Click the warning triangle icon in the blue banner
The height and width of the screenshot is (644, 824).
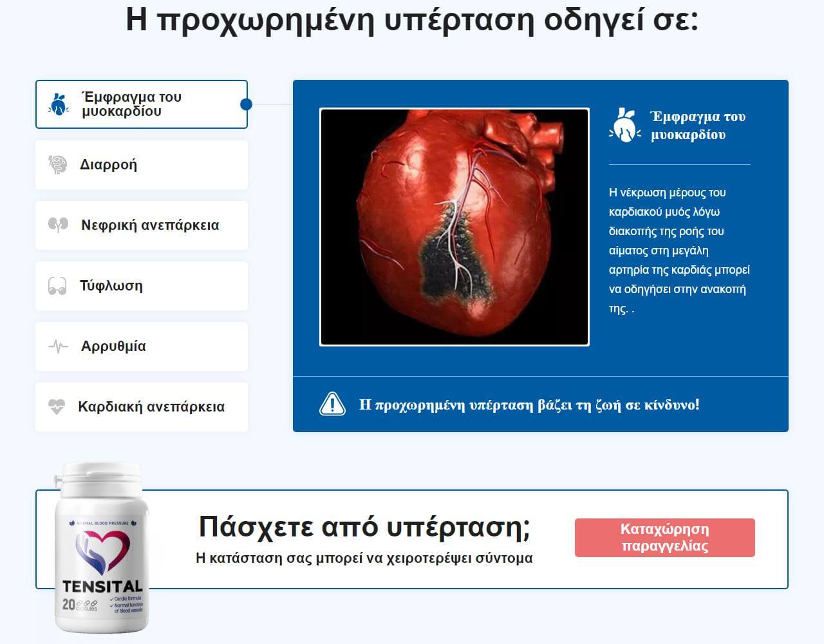click(332, 404)
